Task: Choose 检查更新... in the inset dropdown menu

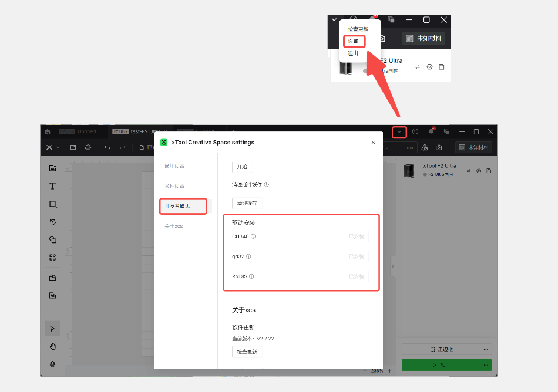Action: pyautogui.click(x=360, y=29)
